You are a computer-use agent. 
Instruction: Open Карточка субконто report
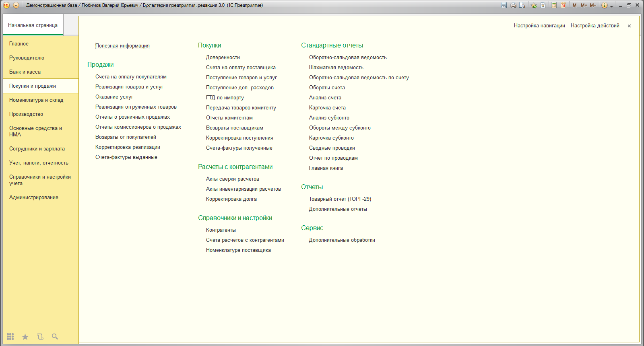point(331,138)
